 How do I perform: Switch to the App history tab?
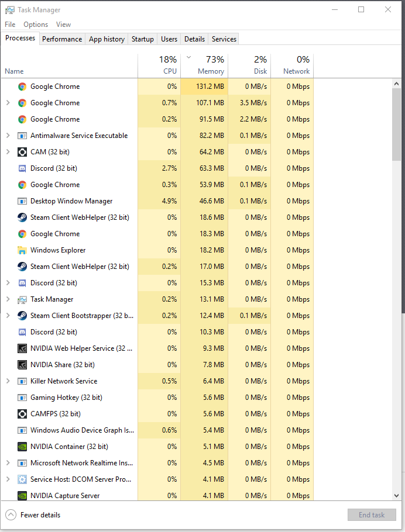(107, 39)
